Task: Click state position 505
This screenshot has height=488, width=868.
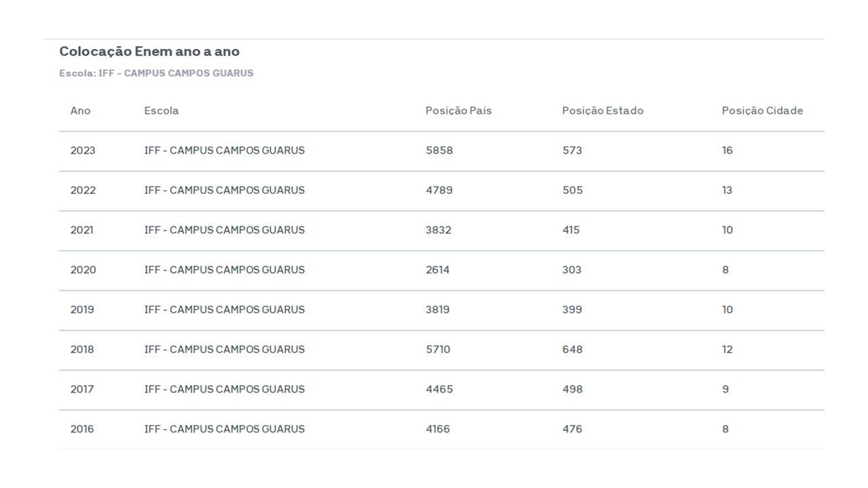Action: (572, 190)
